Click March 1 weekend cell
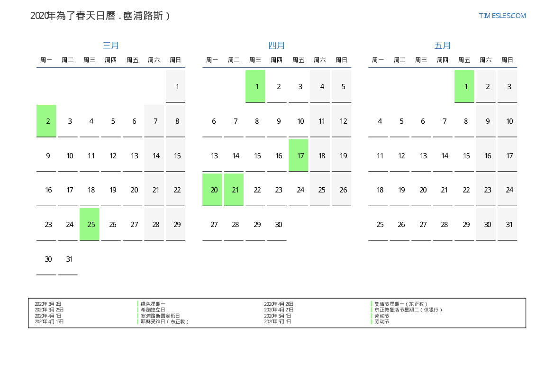Viewport: 554px width, 392px height. coord(176,86)
